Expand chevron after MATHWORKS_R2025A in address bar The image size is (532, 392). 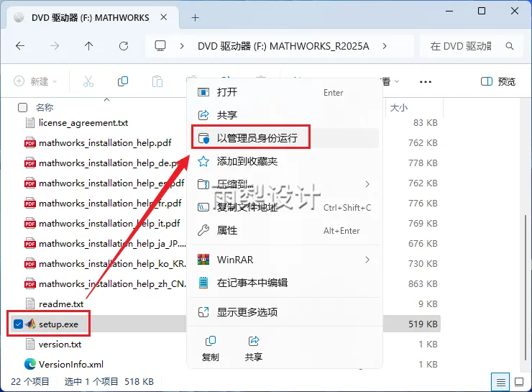(385, 46)
